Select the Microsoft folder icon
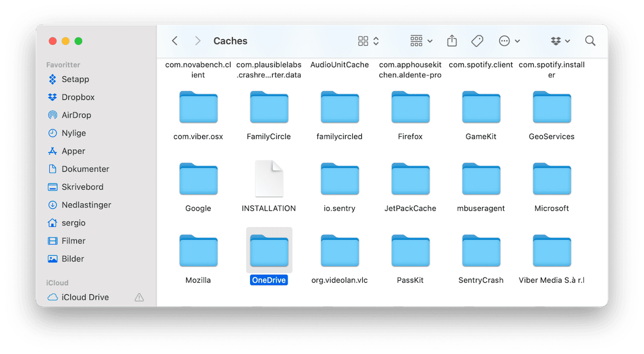Viewport: 644px width, 354px height. pyautogui.click(x=552, y=179)
